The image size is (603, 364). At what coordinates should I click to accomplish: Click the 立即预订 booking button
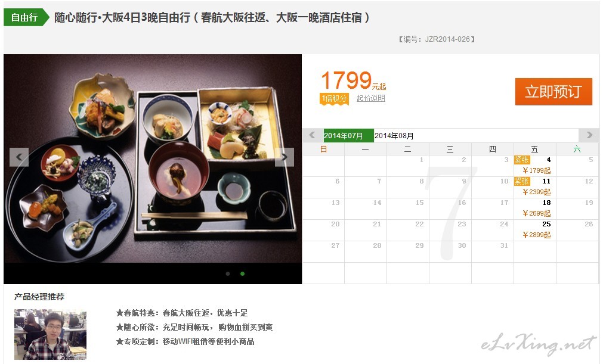click(x=553, y=91)
